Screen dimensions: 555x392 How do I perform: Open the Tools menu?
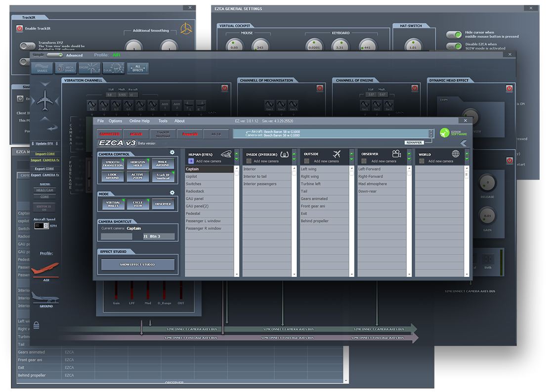tap(163, 121)
